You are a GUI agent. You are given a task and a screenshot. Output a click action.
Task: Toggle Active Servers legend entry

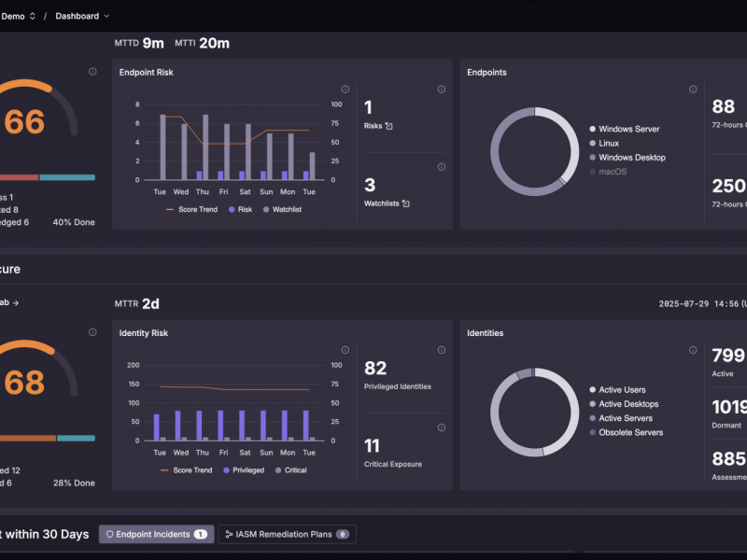click(621, 418)
